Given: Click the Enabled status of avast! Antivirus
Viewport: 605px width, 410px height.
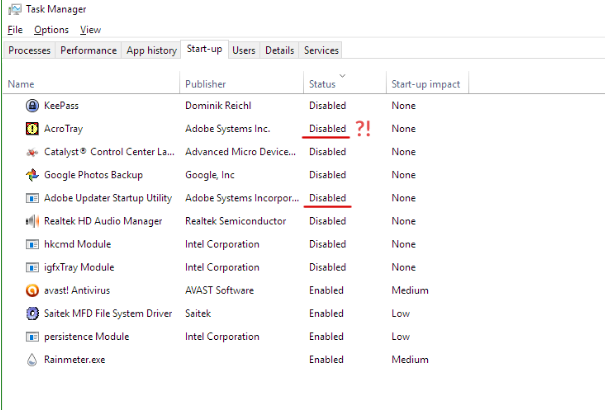Looking at the screenshot, I should (x=326, y=290).
